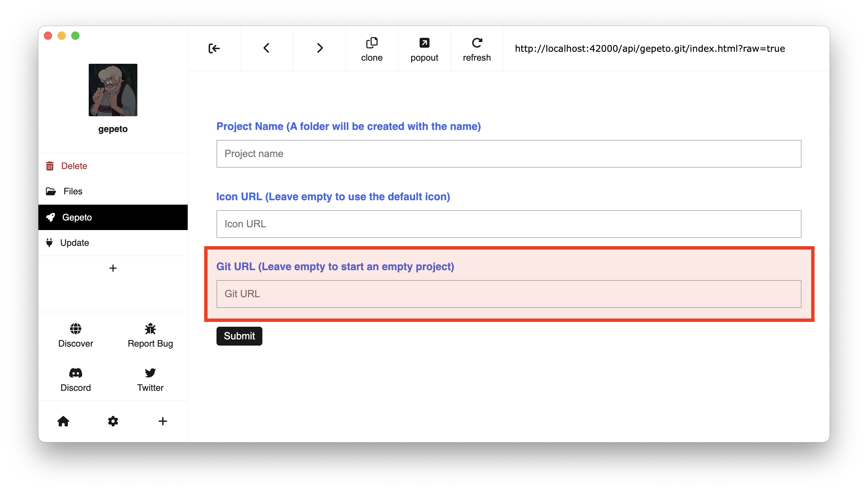
Task: Focus the Project name input field
Action: pos(509,154)
